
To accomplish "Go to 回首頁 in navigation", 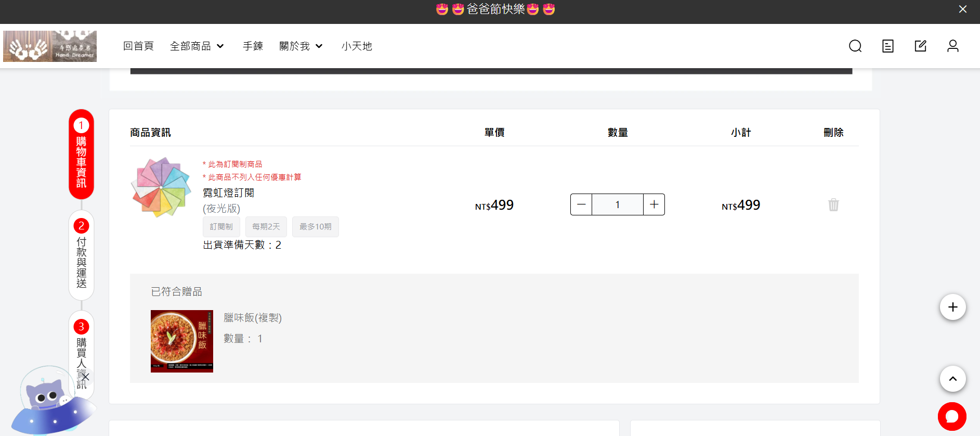I will (x=138, y=46).
